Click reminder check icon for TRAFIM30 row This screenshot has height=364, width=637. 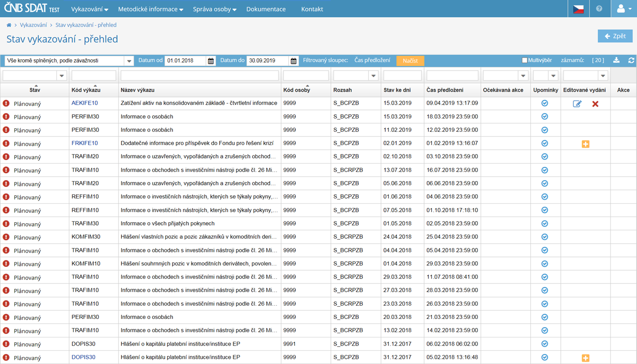(x=545, y=224)
